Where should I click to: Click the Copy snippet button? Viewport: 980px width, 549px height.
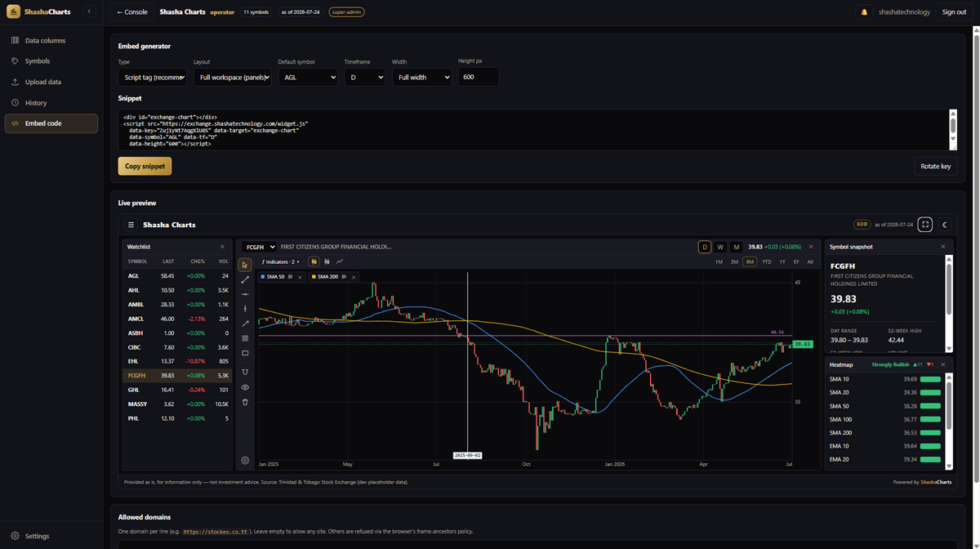tap(145, 166)
